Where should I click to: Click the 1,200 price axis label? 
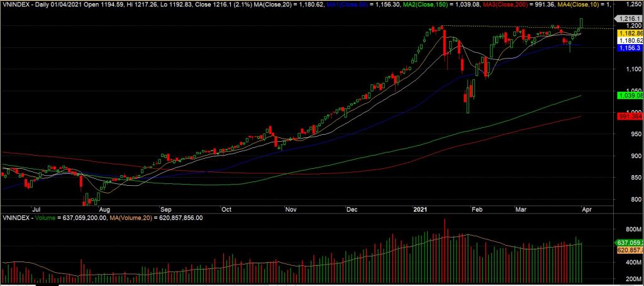(x=634, y=26)
